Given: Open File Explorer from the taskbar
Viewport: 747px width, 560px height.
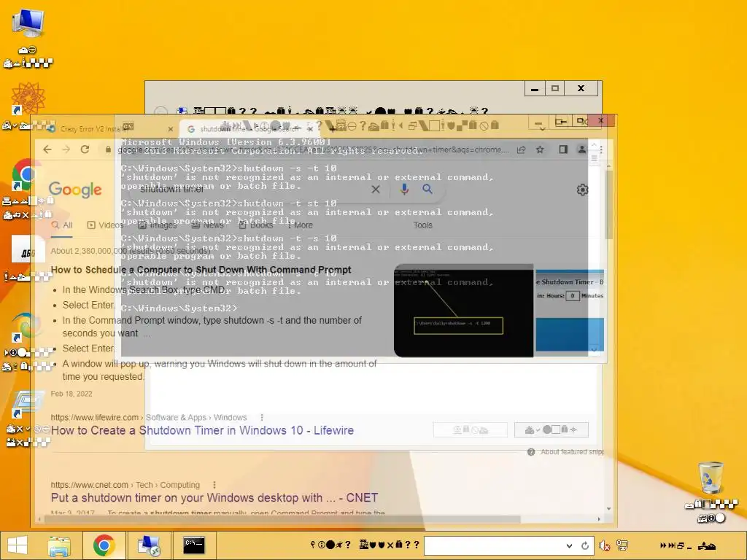Looking at the screenshot, I should tap(59, 545).
